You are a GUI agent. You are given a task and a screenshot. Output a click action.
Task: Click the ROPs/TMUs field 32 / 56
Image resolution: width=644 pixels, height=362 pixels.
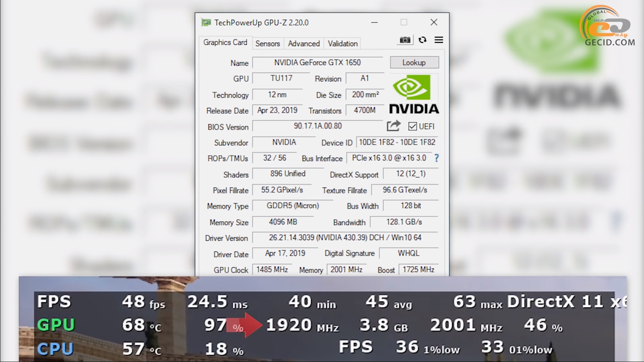tap(275, 158)
